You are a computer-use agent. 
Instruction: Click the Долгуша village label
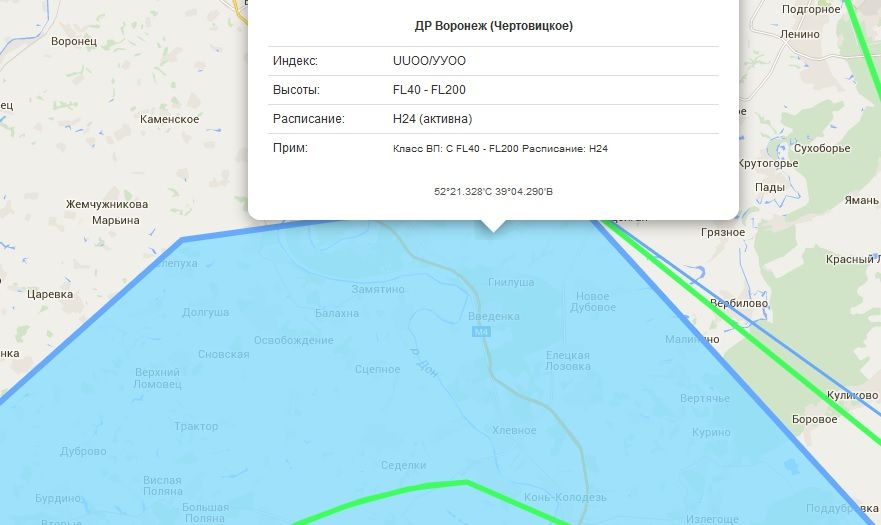pos(205,312)
